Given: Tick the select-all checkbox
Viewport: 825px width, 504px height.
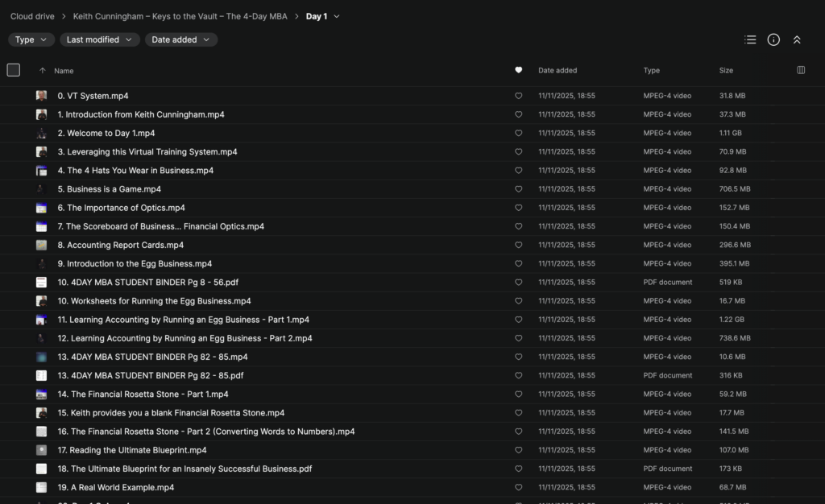Looking at the screenshot, I should point(14,70).
